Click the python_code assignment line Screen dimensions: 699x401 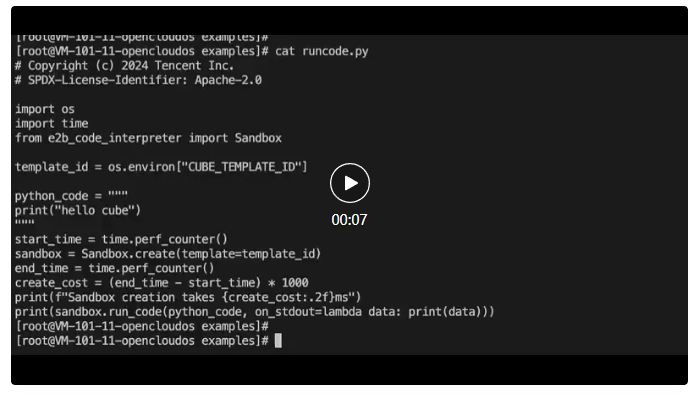tap(71, 196)
